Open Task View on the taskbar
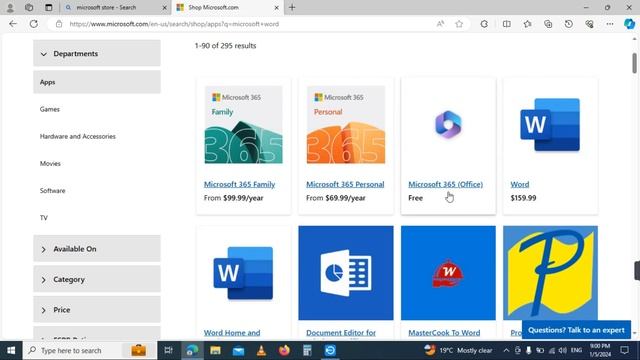640x360 pixels. pos(168,350)
